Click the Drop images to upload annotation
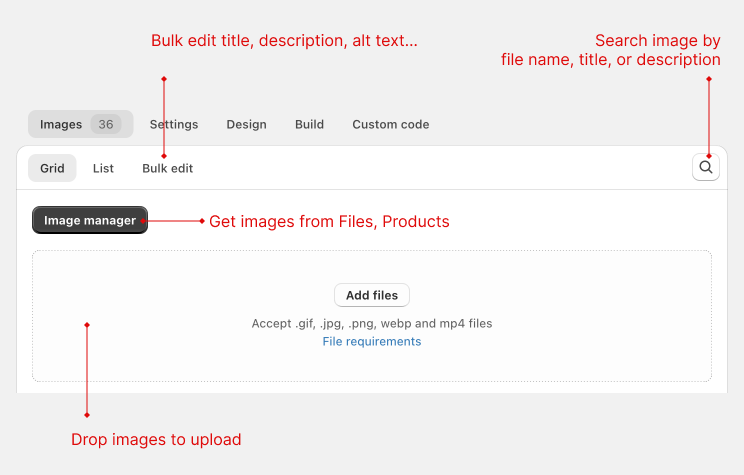This screenshot has width=744, height=475. (x=156, y=439)
